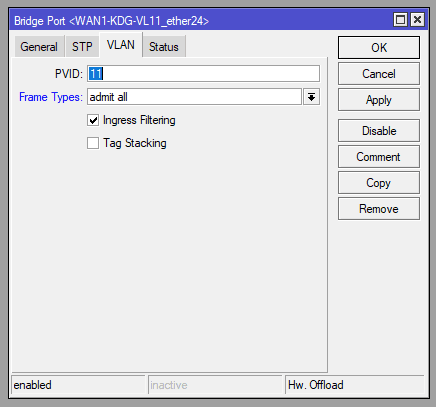Confirm with the OK button
436x407 pixels.
point(379,48)
